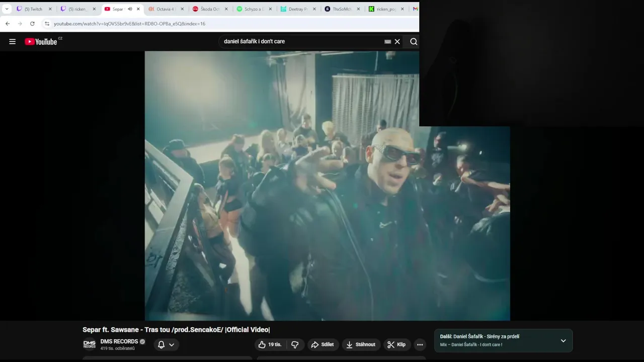Screen dimensions: 644x362
Task: Expand the Další playlist panel chevron
Action: coord(563,340)
